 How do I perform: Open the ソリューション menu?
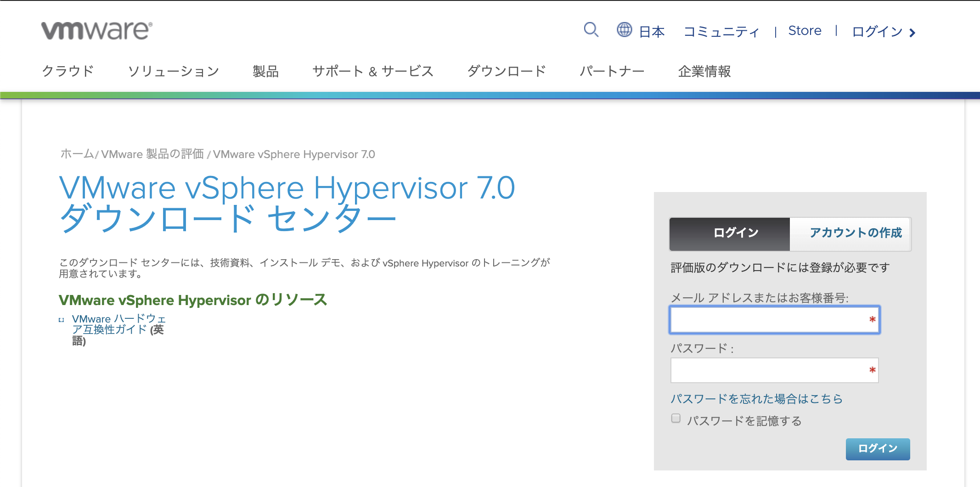click(174, 71)
